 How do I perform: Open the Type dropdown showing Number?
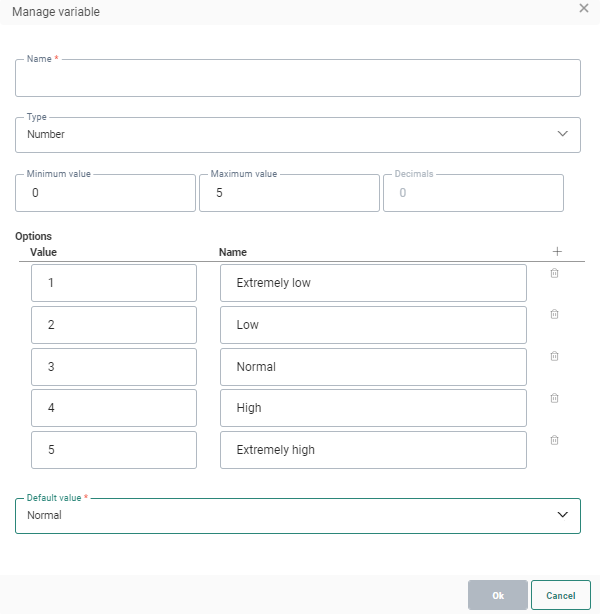297,134
